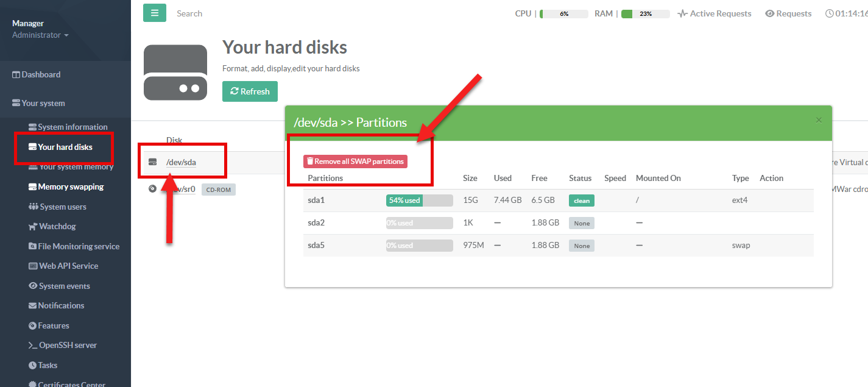This screenshot has height=387, width=868.
Task: Click the large hard disk icon
Action: click(175, 72)
